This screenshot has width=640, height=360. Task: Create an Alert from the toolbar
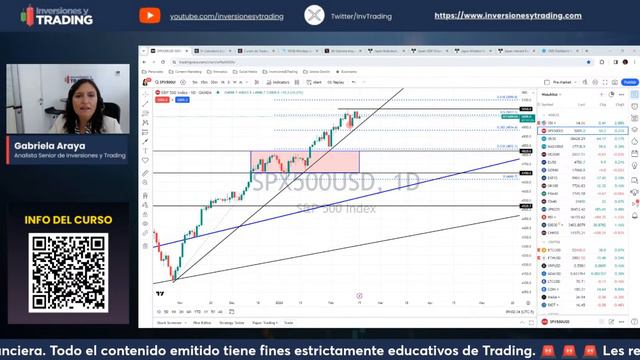coord(314,82)
